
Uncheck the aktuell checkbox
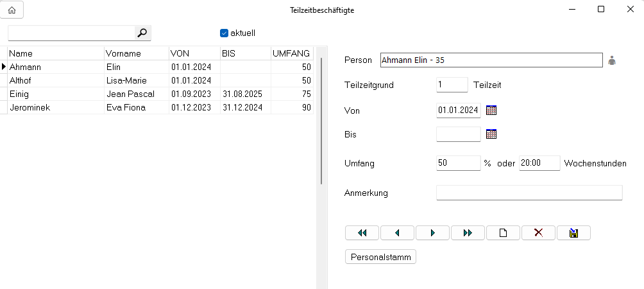pyautogui.click(x=224, y=33)
